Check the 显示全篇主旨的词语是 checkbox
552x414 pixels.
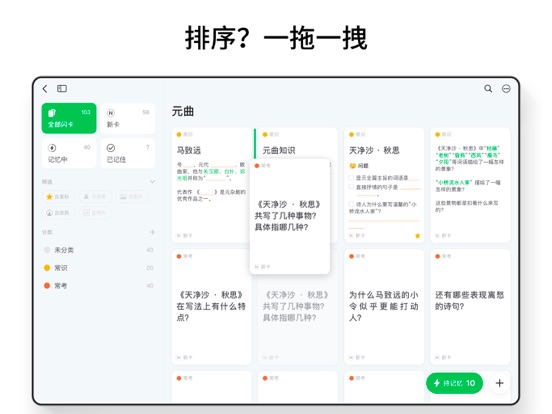click(351, 178)
